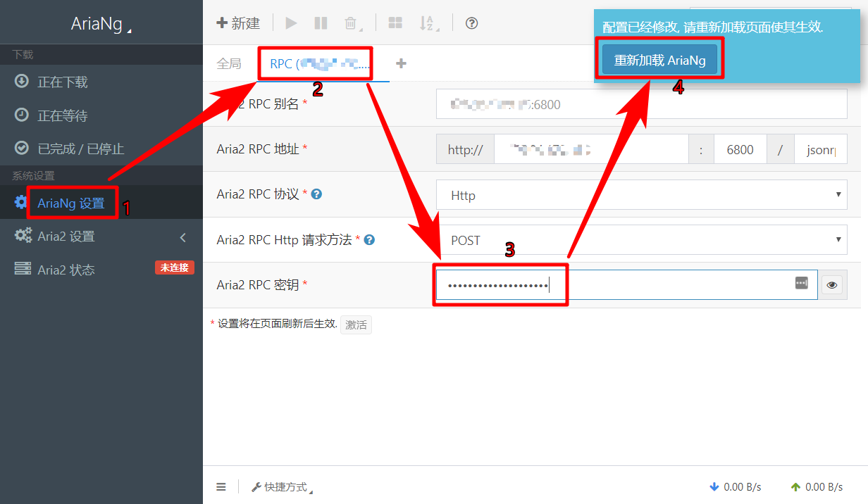
Task: Click the 激活 activate button
Action: (356, 325)
